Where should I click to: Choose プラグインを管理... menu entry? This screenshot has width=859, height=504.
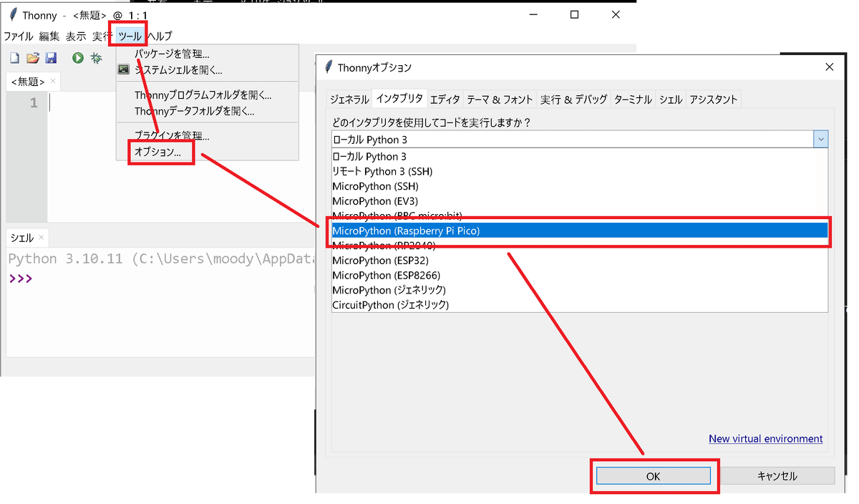point(208,135)
